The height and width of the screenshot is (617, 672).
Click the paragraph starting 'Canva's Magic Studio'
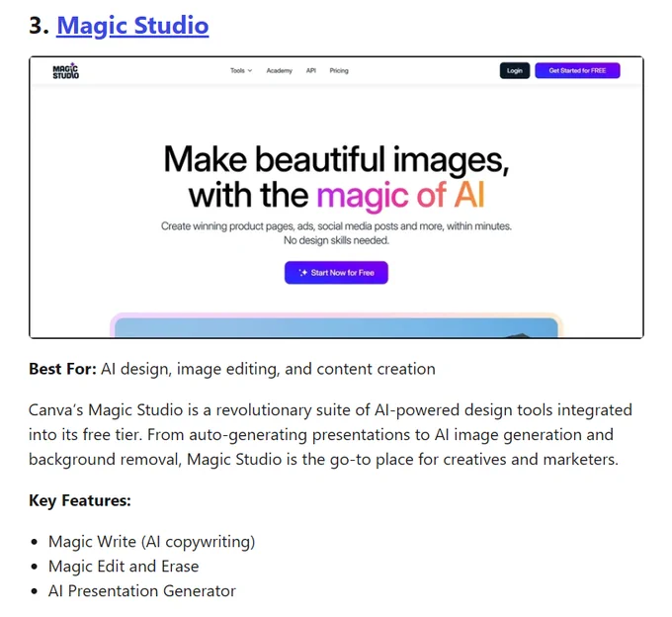pyautogui.click(x=330, y=435)
